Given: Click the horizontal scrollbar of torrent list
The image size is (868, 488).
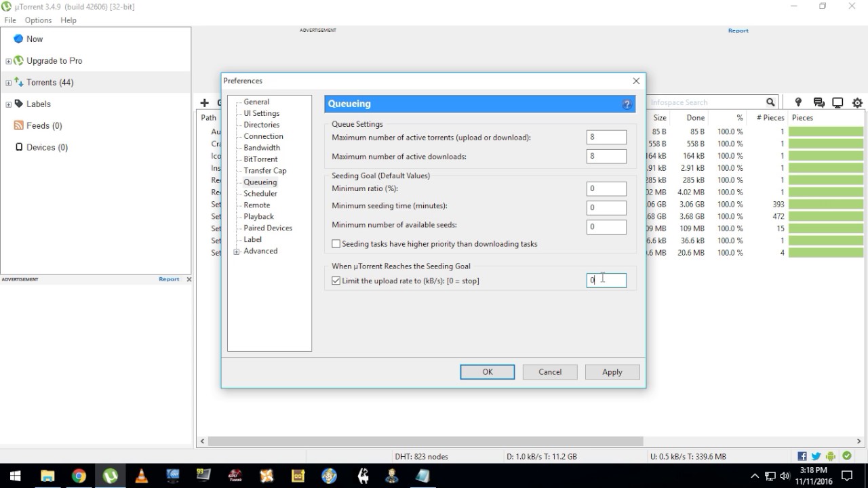Looking at the screenshot, I should [x=425, y=441].
